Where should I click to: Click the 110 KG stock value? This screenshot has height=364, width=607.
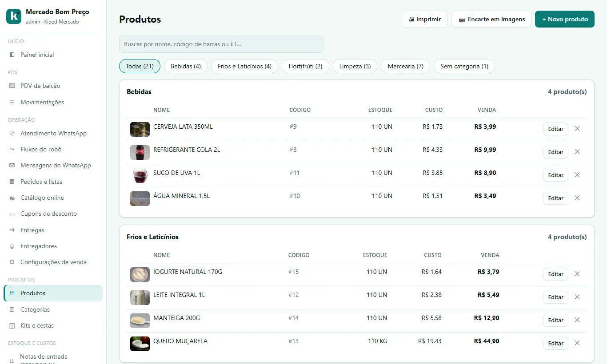(x=378, y=341)
